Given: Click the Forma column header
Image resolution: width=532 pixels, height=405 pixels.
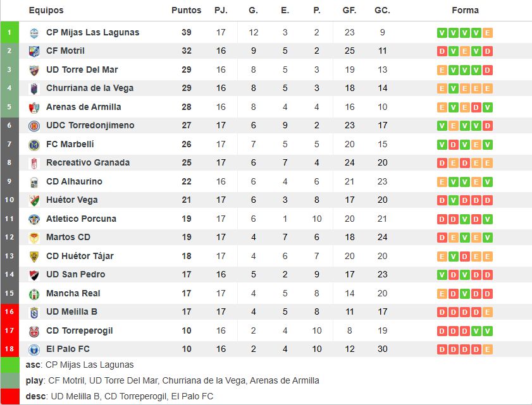Looking at the screenshot, I should click(465, 10).
